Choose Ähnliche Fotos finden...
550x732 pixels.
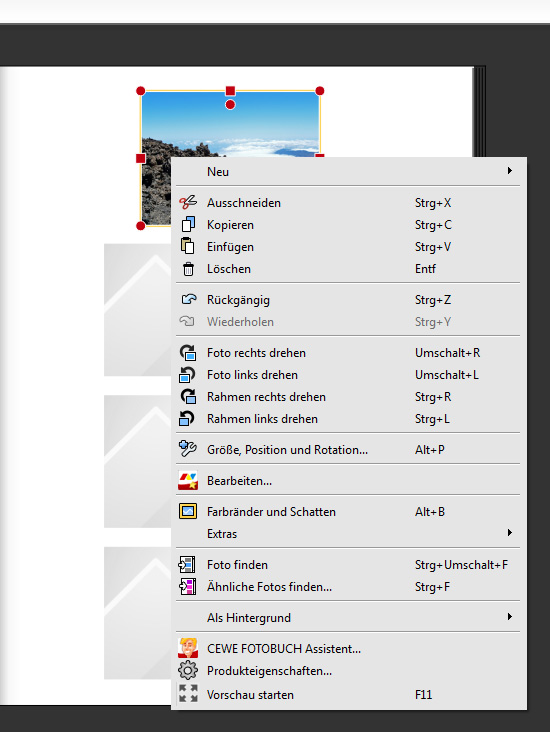tap(348, 586)
